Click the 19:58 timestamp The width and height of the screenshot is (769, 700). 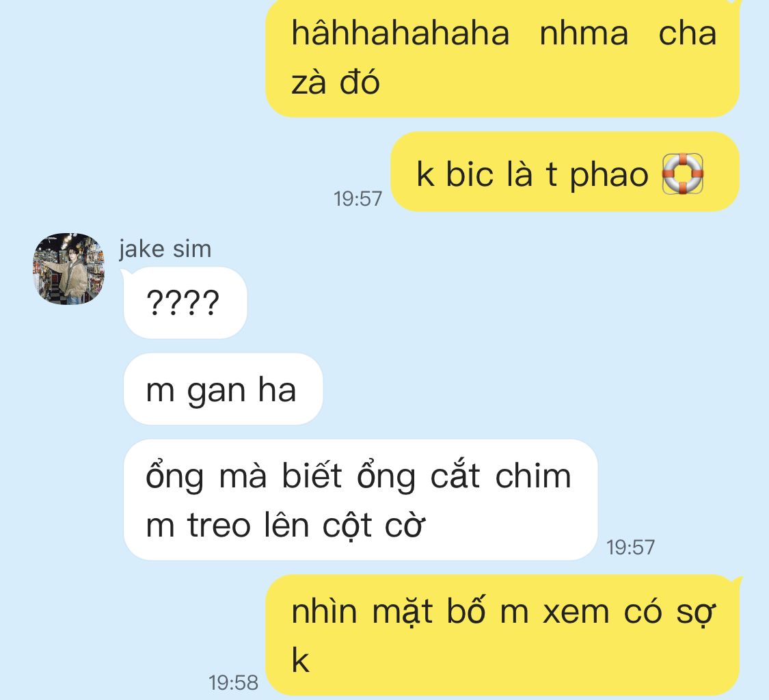click(234, 682)
